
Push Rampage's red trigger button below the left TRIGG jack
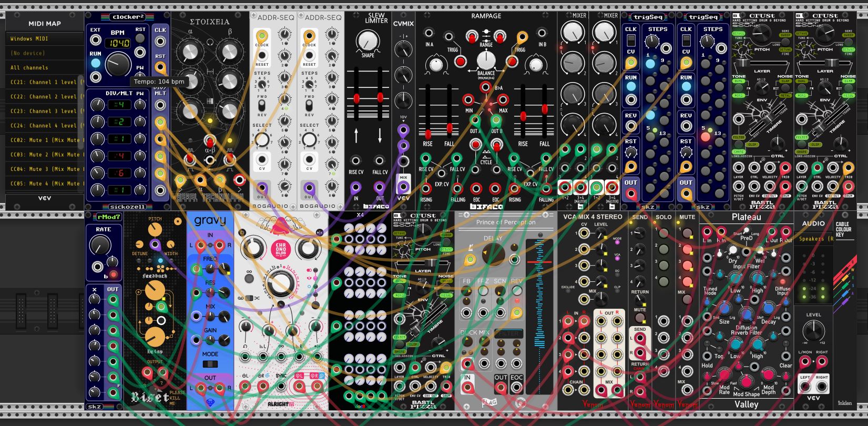pos(461,62)
